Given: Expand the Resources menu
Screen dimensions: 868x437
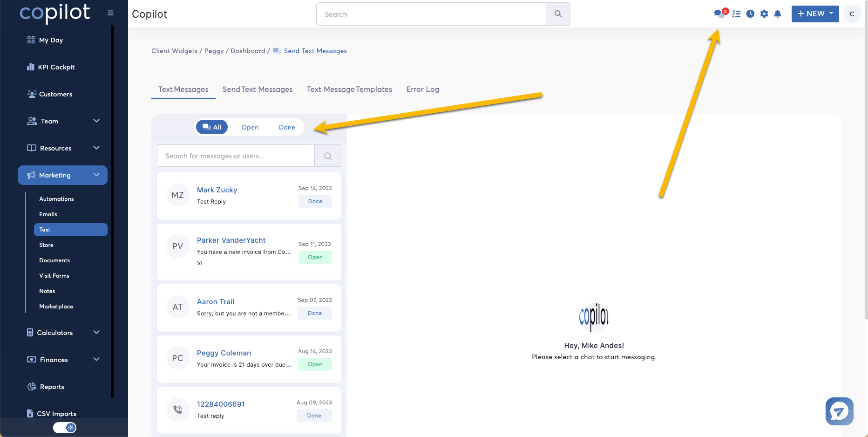Looking at the screenshot, I should pyautogui.click(x=62, y=148).
